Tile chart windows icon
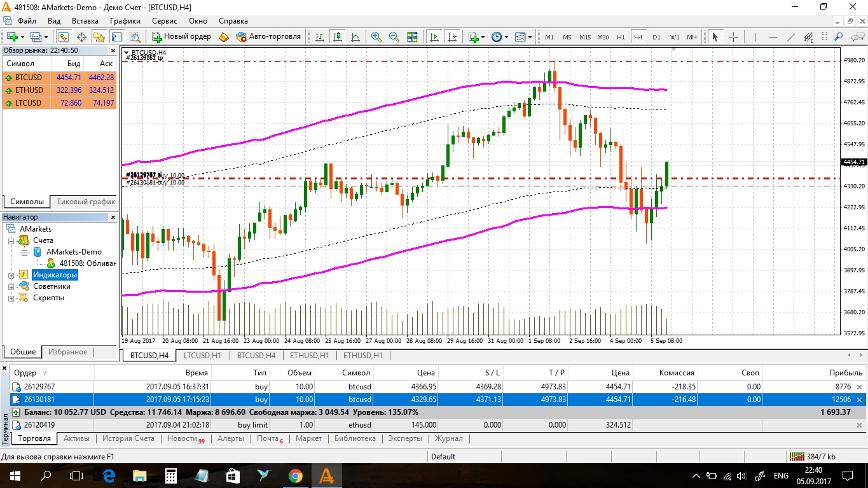868x488 pixels. coord(411,37)
